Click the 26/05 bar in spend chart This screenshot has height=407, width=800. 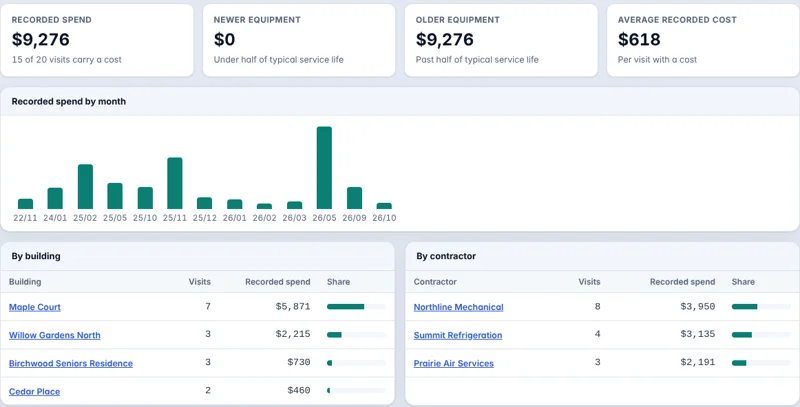click(324, 168)
